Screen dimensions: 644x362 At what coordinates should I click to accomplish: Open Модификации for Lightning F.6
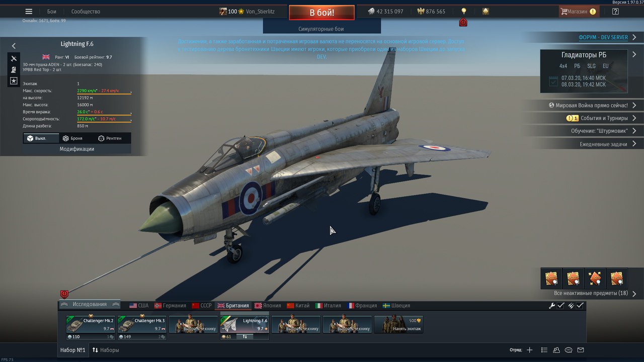[77, 149]
